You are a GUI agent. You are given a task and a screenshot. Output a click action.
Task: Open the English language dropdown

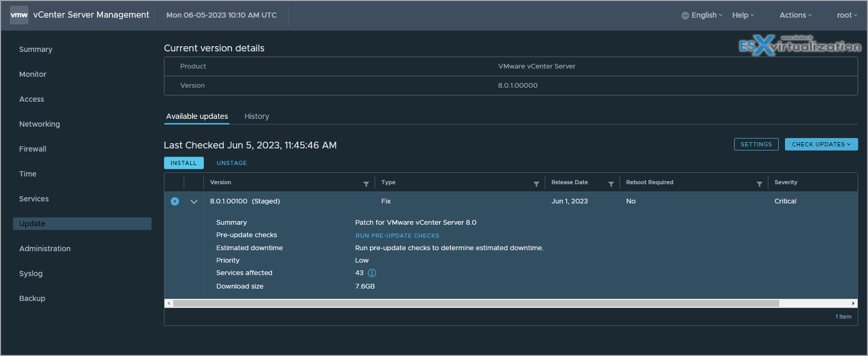(707, 16)
